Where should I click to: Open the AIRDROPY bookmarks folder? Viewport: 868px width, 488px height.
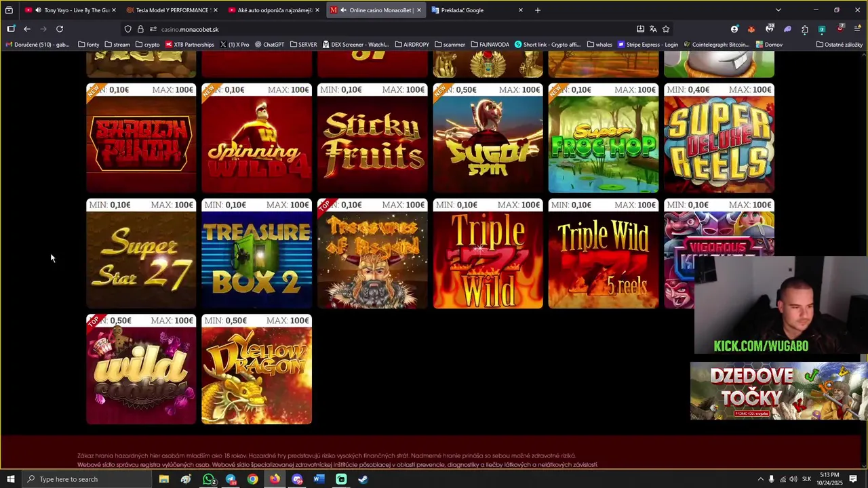tap(412, 45)
